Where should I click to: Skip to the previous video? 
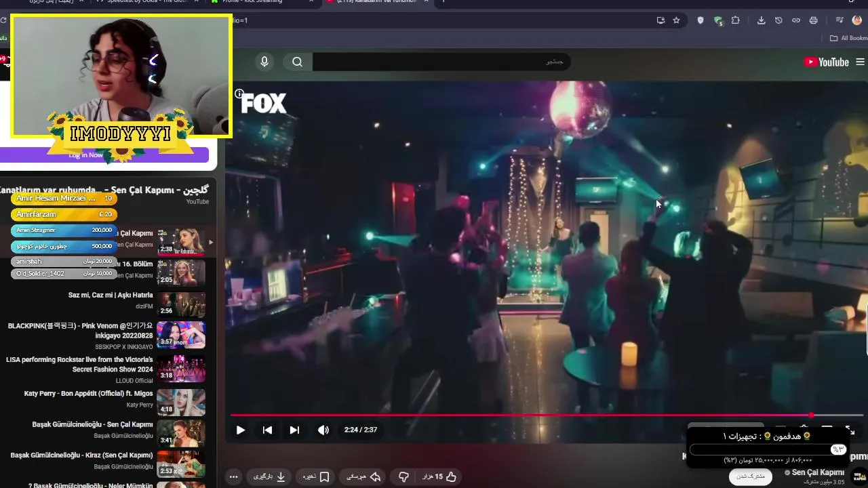point(267,430)
